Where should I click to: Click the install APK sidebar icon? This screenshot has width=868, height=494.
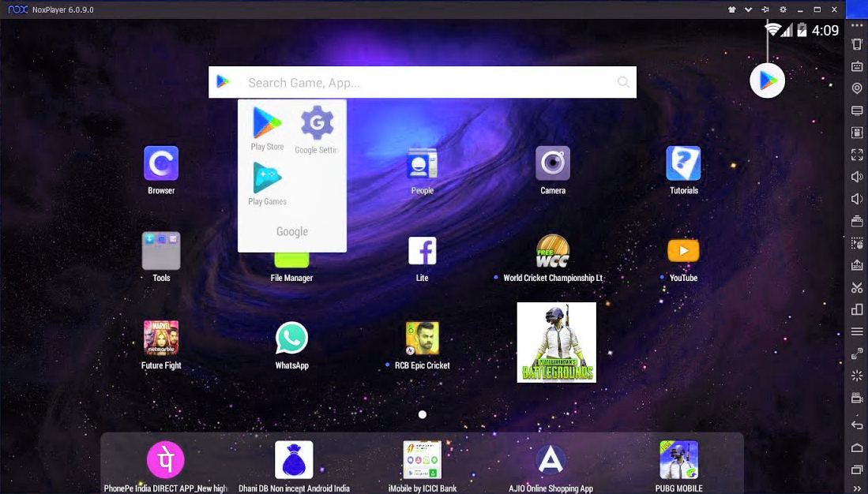[857, 265]
